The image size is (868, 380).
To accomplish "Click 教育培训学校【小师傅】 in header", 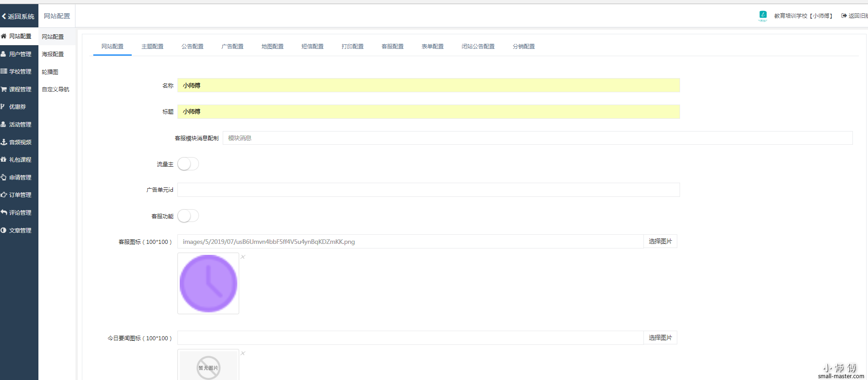I will 804,16.
